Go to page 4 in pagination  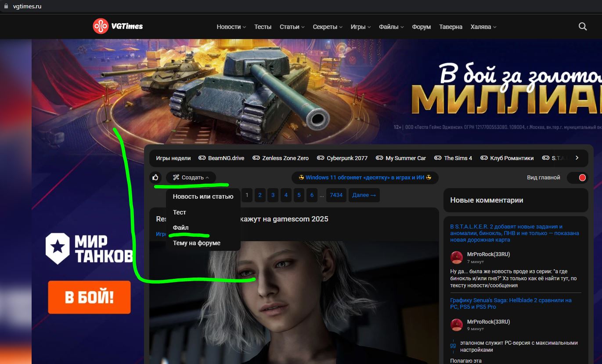[286, 195]
